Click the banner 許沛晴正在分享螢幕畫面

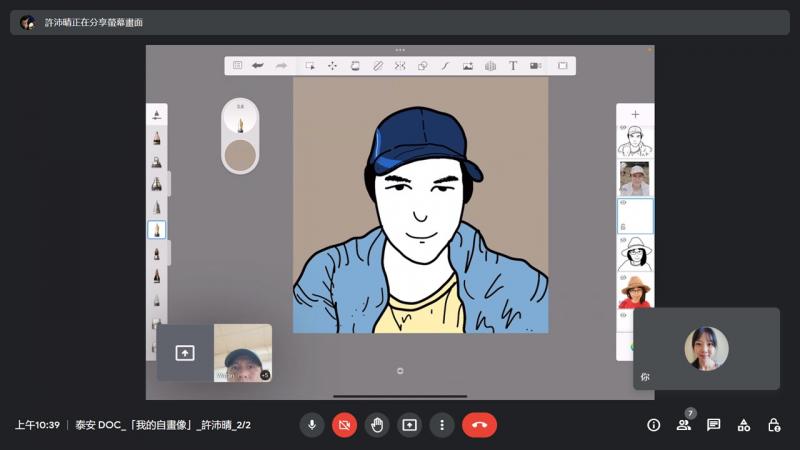(93, 22)
